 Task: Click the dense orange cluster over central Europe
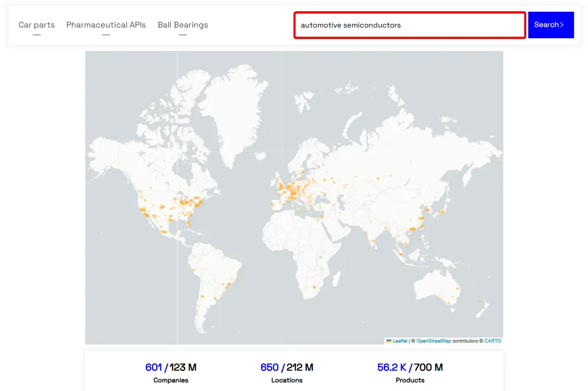pyautogui.click(x=295, y=191)
